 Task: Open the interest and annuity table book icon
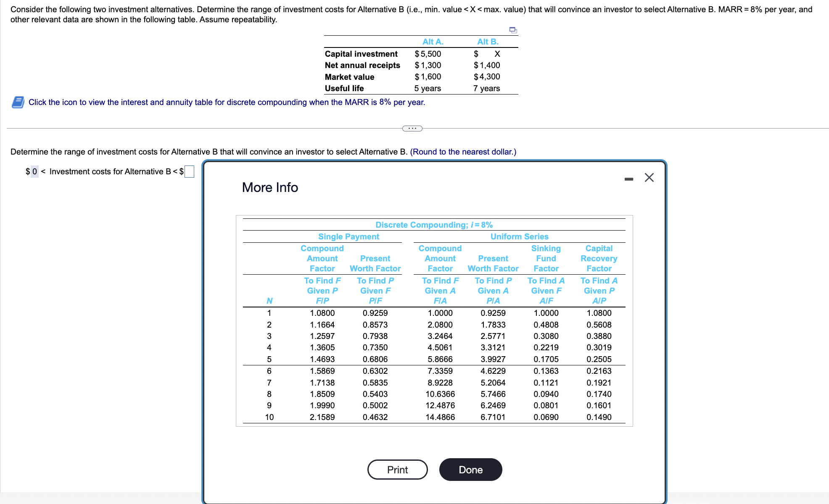coord(17,102)
